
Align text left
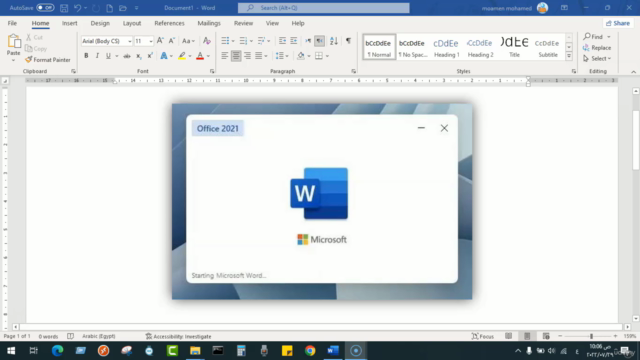point(224,56)
